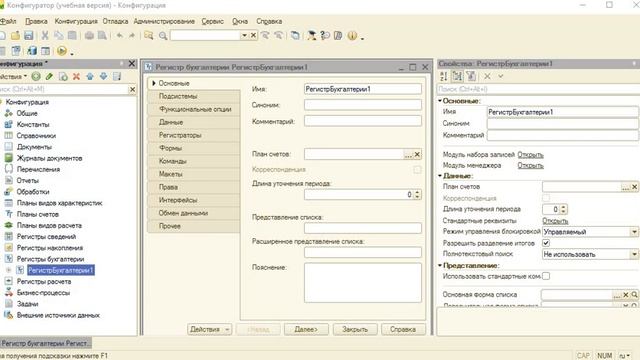Switch to the Данные tab
This screenshot has height=360, width=640.
193,122
